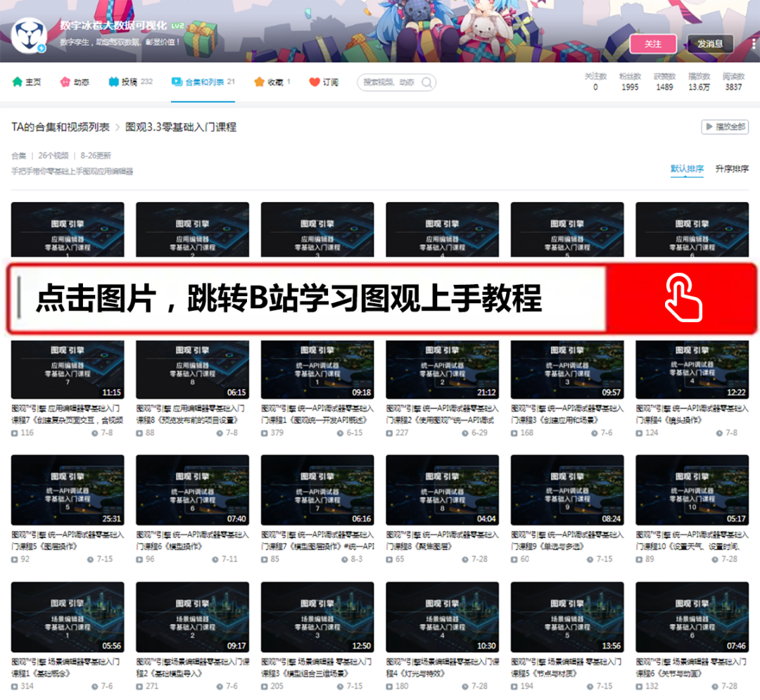This screenshot has height=700, width=760.
Task: Open the 统一API调试器 course 2 thumbnail 21:12
Action: click(x=443, y=369)
